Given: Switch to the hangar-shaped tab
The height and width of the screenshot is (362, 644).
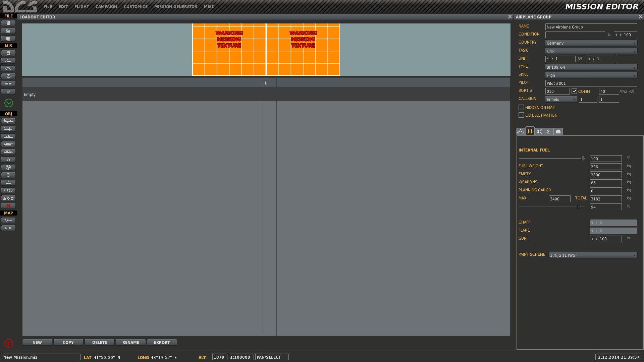Looking at the screenshot, I should (x=558, y=131).
